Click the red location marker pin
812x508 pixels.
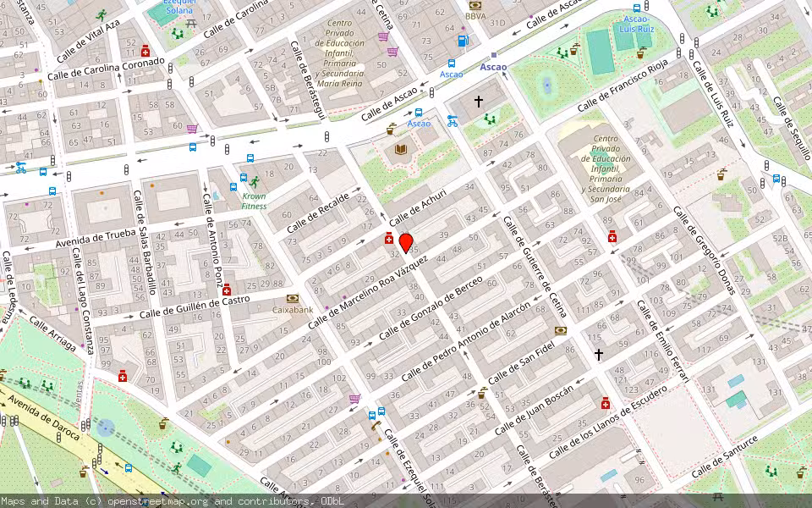point(406,243)
